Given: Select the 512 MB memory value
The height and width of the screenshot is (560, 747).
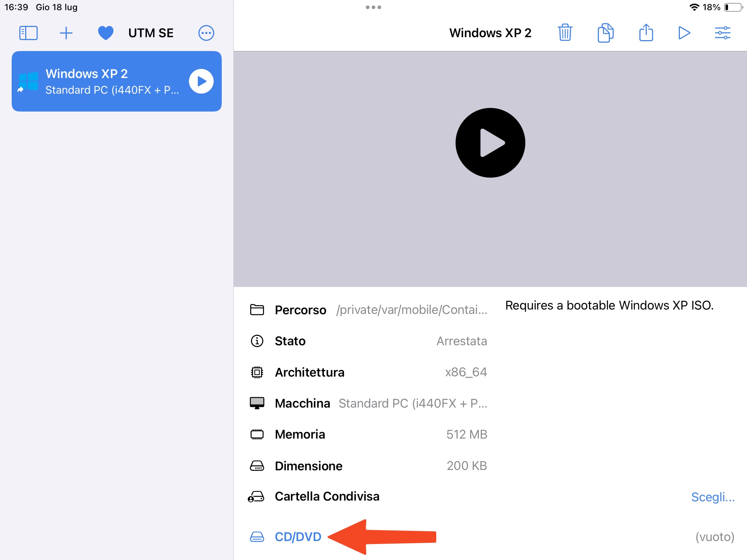Looking at the screenshot, I should click(x=467, y=434).
